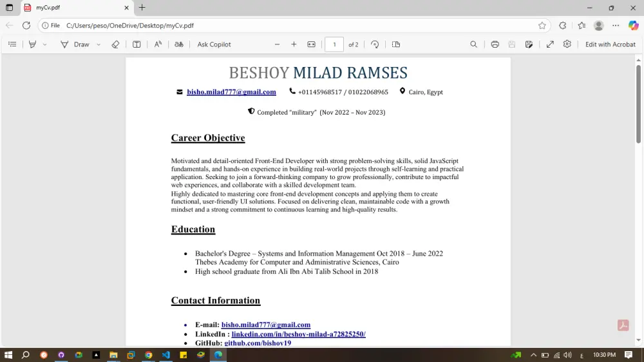Click the Save as icon
The width and height of the screenshot is (644, 362).
tap(529, 44)
